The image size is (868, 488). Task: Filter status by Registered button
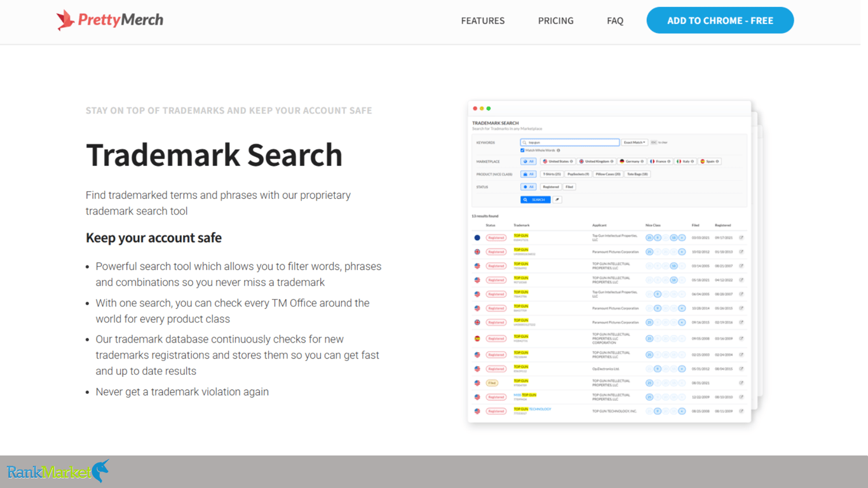(x=551, y=187)
